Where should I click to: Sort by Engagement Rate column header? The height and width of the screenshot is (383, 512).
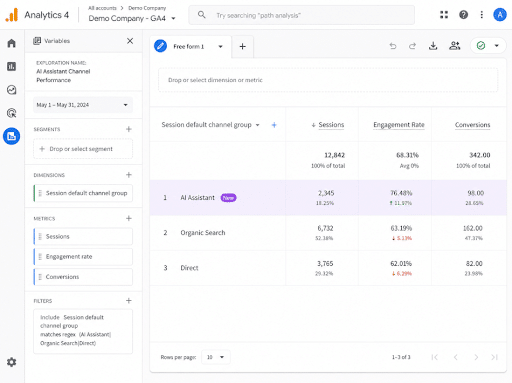pos(399,125)
